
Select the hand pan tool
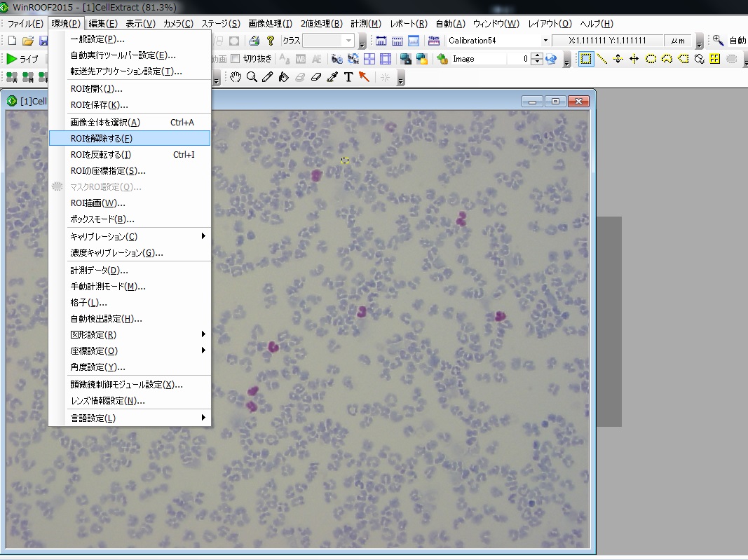(236, 77)
